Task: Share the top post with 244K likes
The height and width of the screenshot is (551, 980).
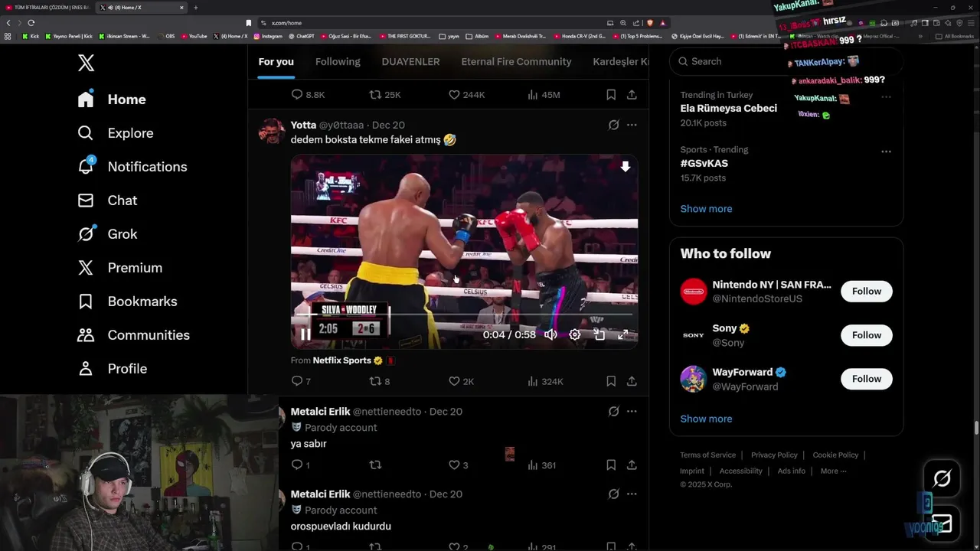Action: pyautogui.click(x=632, y=95)
